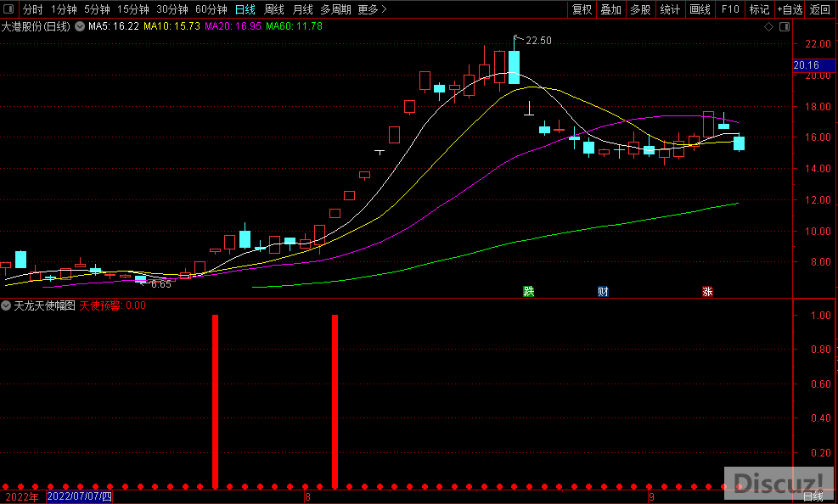Screen dimensions: 838x504
Task: Toggle 叠加 overlay mode
Action: (610, 9)
